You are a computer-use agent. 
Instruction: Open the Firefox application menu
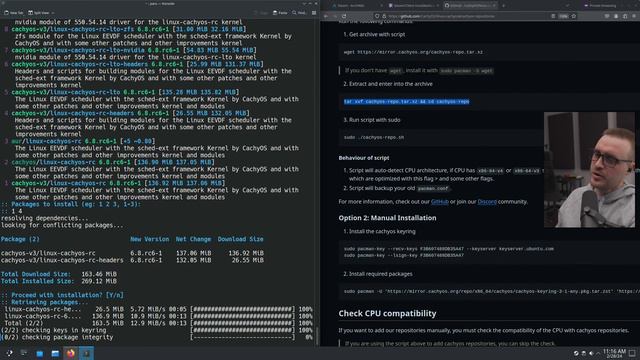(x=634, y=16)
